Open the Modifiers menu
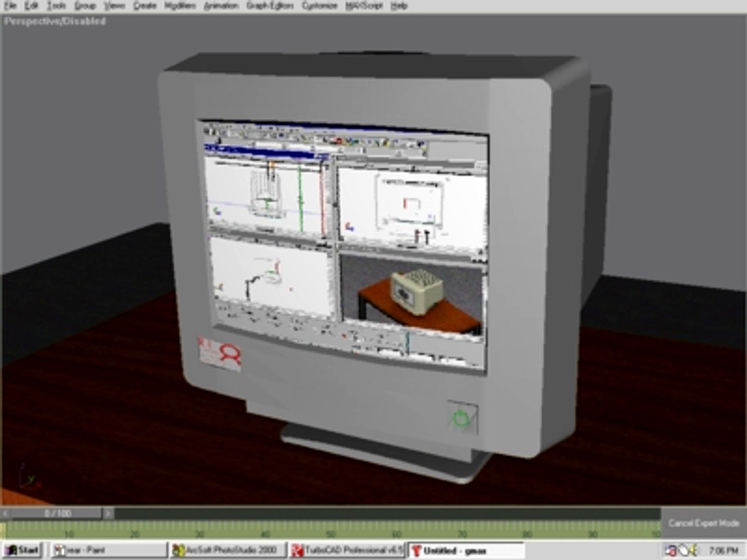The width and height of the screenshot is (747, 560). click(180, 6)
